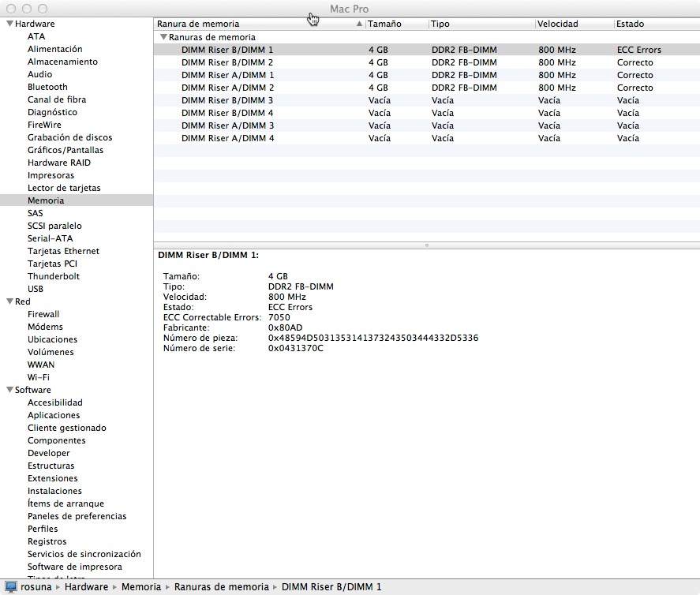
Task: Select the DIMM Riser B/DIMM 4 row
Action: (427, 113)
